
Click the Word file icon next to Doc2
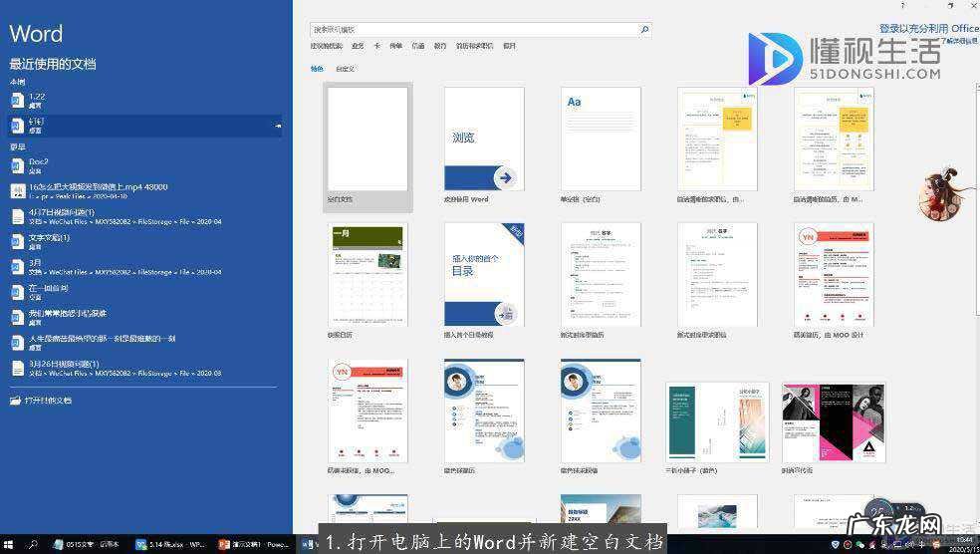(x=17, y=165)
